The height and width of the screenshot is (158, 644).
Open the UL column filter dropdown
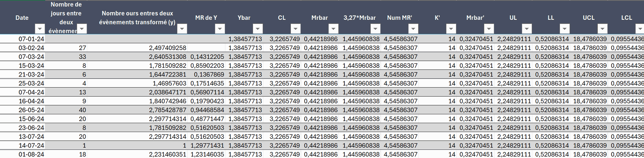(x=527, y=29)
